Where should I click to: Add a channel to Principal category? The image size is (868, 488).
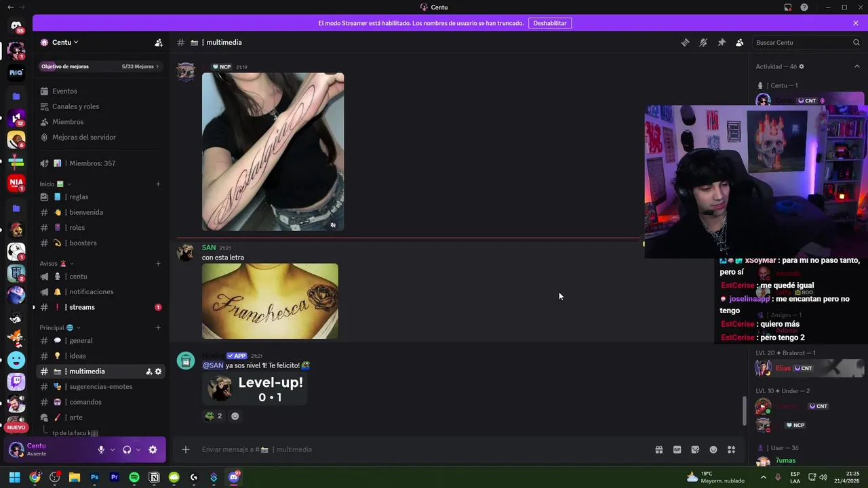pos(158,327)
